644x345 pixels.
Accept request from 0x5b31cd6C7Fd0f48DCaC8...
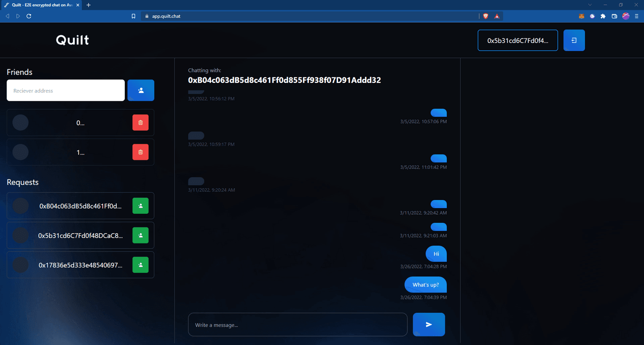(x=140, y=235)
